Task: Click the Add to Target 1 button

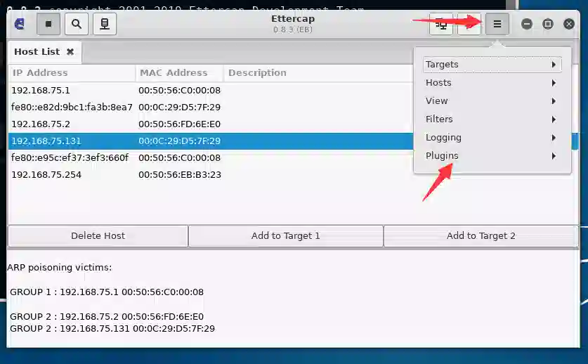Action: pyautogui.click(x=286, y=235)
